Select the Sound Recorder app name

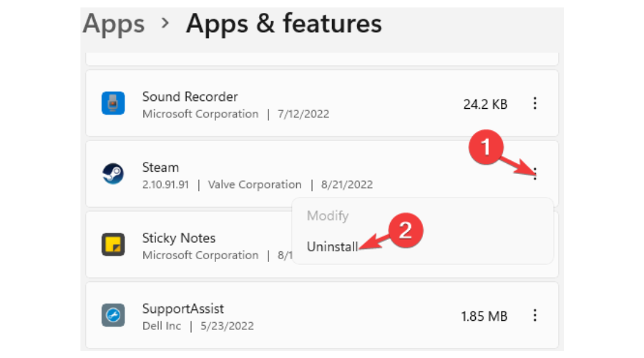[190, 97]
